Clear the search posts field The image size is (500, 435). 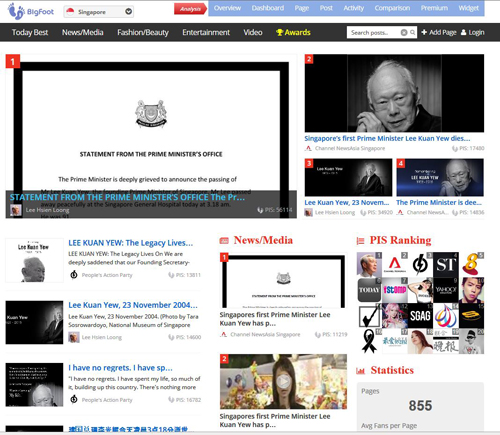click(404, 32)
